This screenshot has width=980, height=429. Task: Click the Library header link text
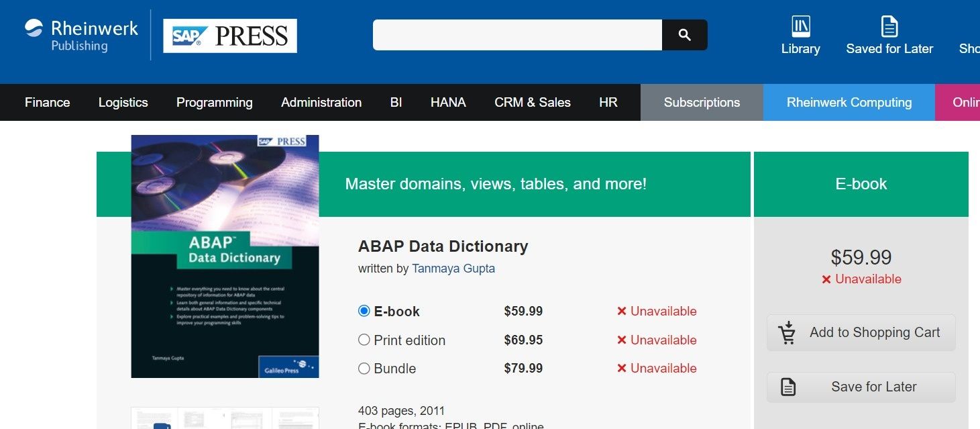(801, 49)
